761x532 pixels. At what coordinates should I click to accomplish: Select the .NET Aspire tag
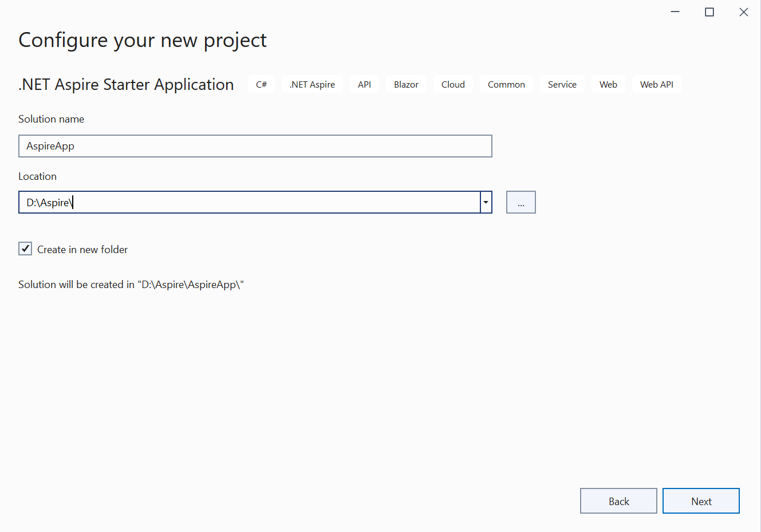pyautogui.click(x=312, y=84)
